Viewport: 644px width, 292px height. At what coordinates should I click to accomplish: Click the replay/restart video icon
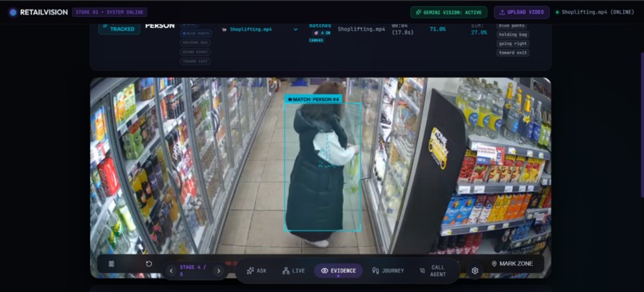[149, 264]
